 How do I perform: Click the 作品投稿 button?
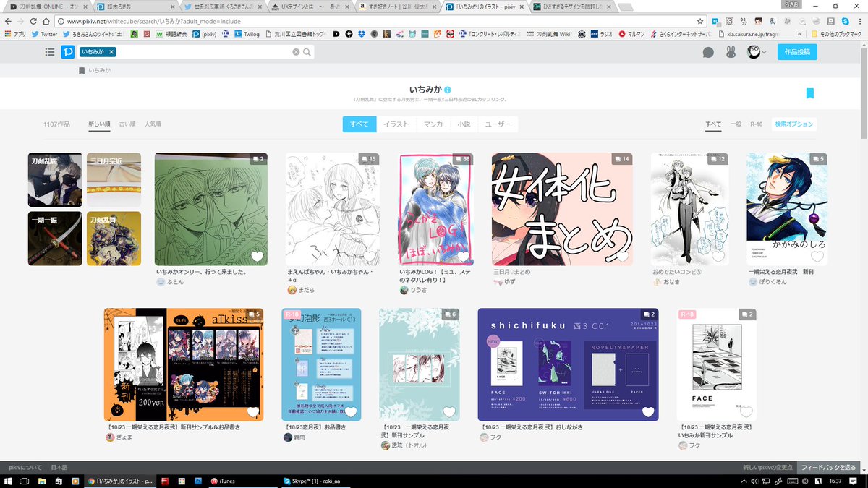(797, 52)
